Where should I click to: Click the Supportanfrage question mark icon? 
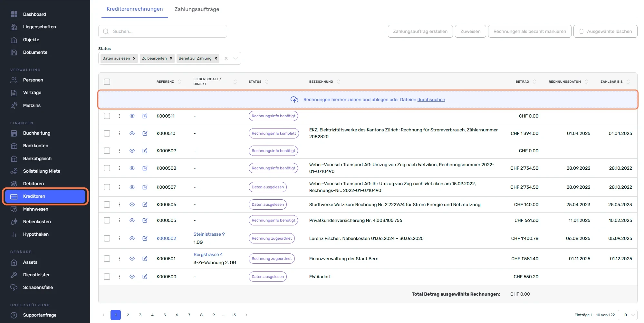coord(14,315)
